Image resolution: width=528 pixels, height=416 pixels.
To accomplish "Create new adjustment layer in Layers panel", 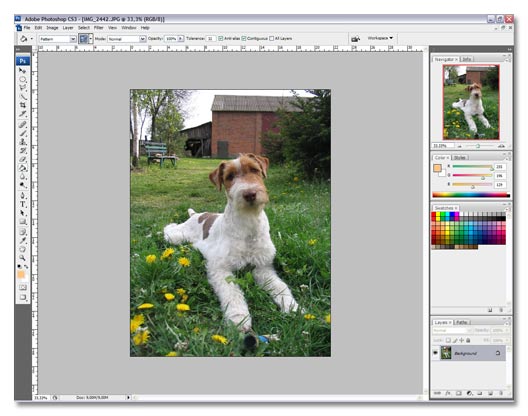I will [469, 393].
